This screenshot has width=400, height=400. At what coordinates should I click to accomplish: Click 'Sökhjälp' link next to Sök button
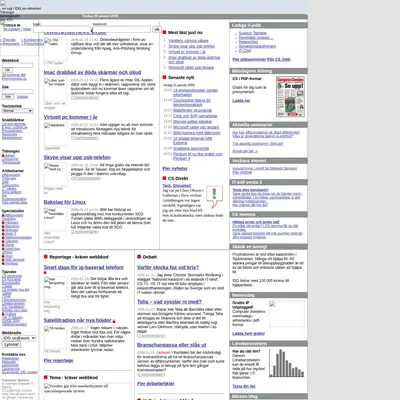22,97
